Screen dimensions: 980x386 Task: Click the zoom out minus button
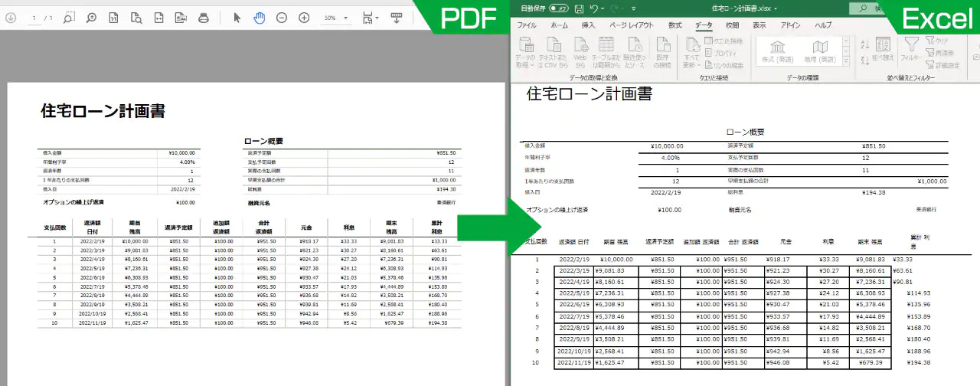[282, 18]
